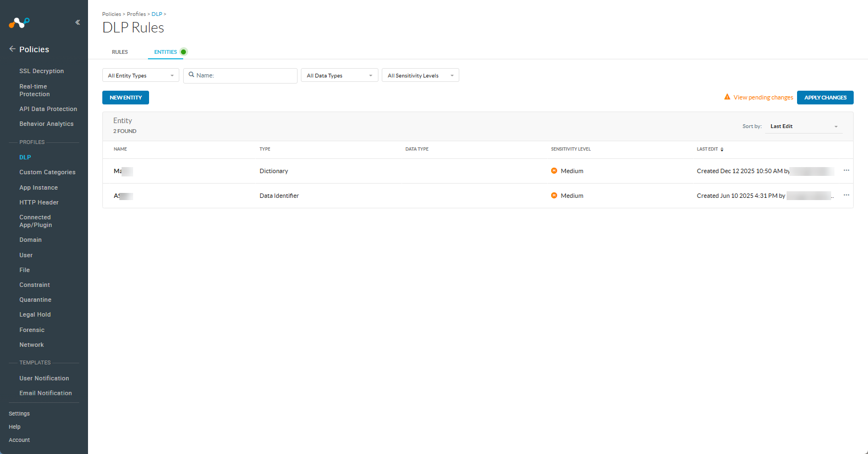The width and height of the screenshot is (868, 454).
Task: Click the Type column header
Action: (265, 149)
